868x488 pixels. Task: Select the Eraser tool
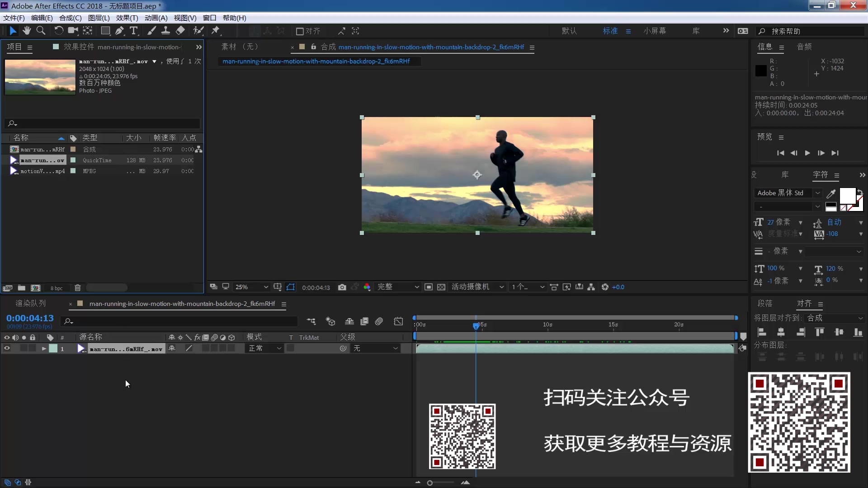(180, 31)
